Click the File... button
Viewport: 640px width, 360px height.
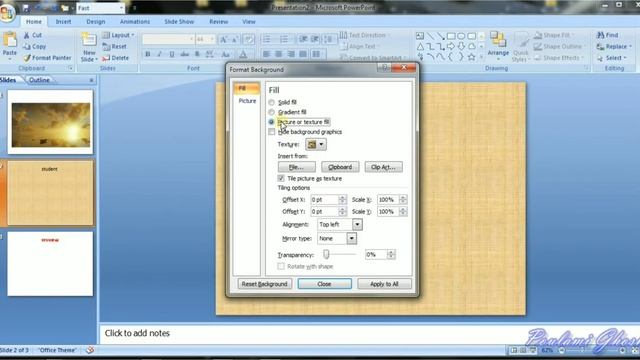coord(297,167)
